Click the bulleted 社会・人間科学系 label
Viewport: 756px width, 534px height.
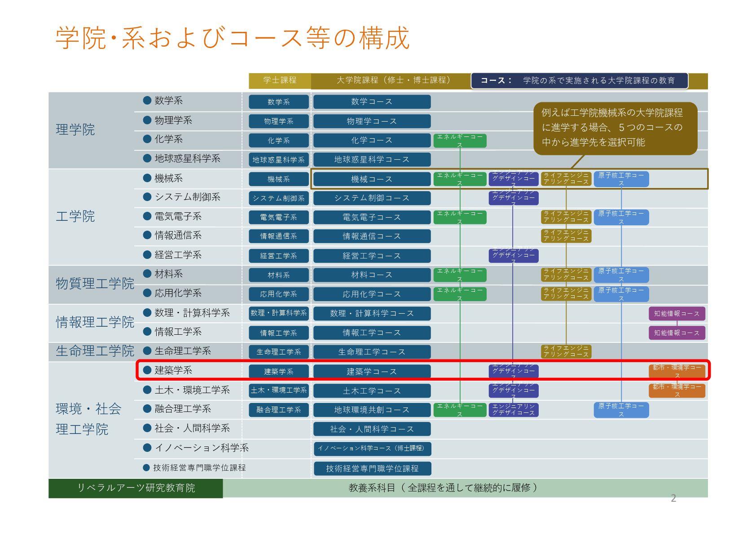[x=186, y=428]
